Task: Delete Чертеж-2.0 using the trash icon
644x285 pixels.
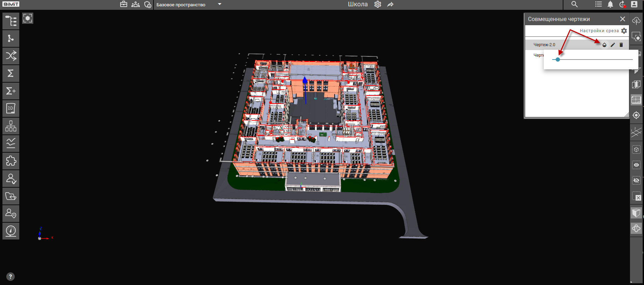Action: [621, 45]
